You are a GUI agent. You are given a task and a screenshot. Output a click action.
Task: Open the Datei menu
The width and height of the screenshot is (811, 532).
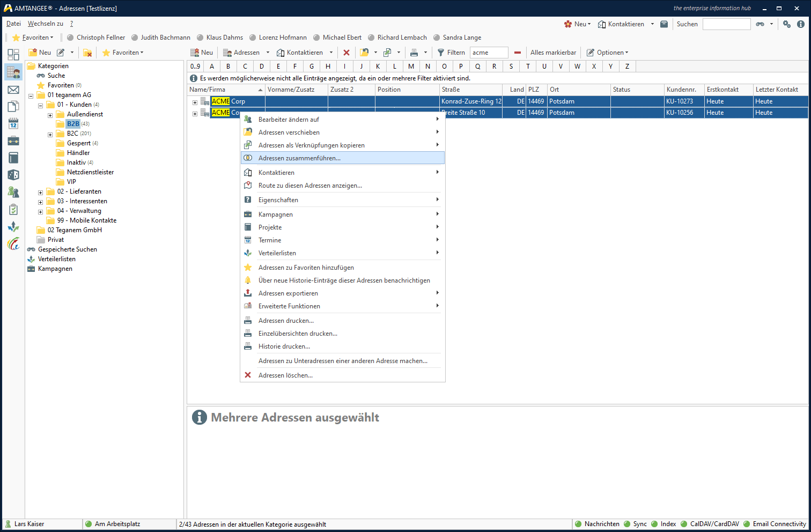coord(13,24)
